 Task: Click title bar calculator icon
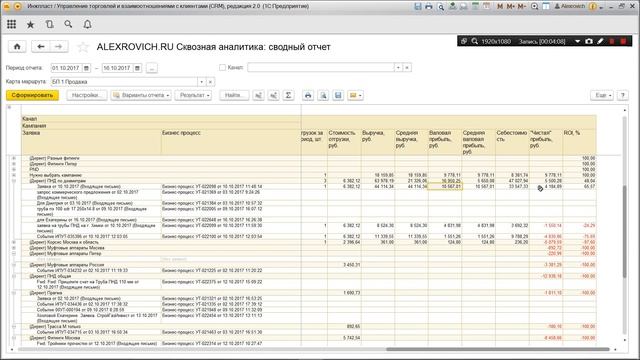(475, 7)
